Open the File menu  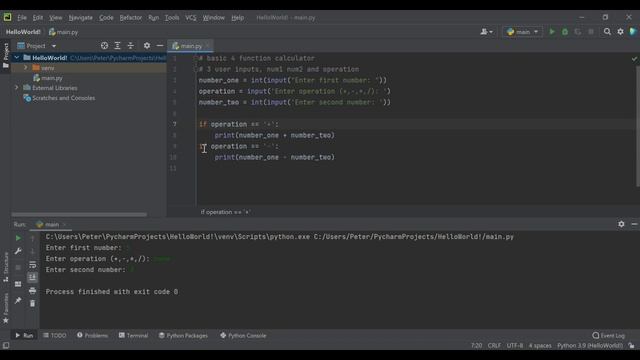[22, 18]
